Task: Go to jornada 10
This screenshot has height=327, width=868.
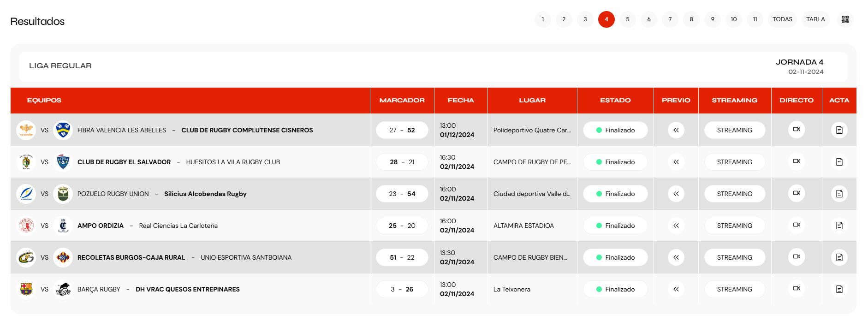Action: point(734,19)
